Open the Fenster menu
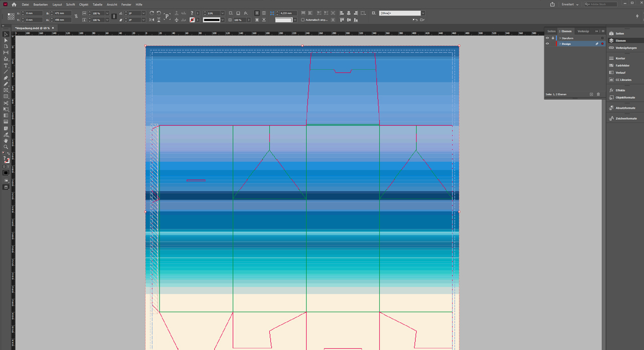Image resolution: width=644 pixels, height=350 pixels. pos(126,5)
